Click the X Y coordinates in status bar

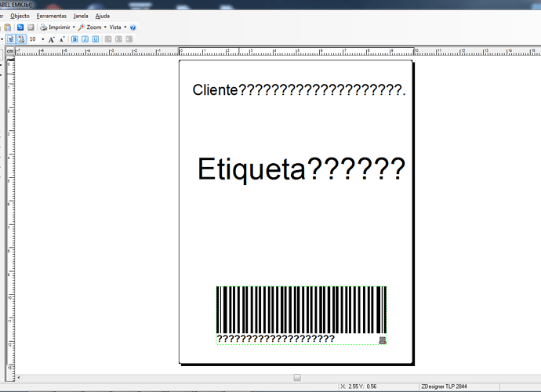(358, 387)
